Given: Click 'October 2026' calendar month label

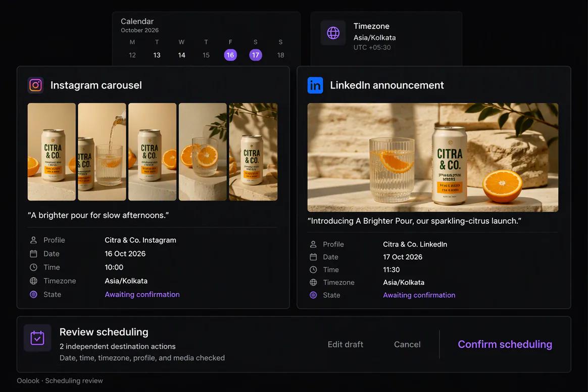Looking at the screenshot, I should pos(139,30).
